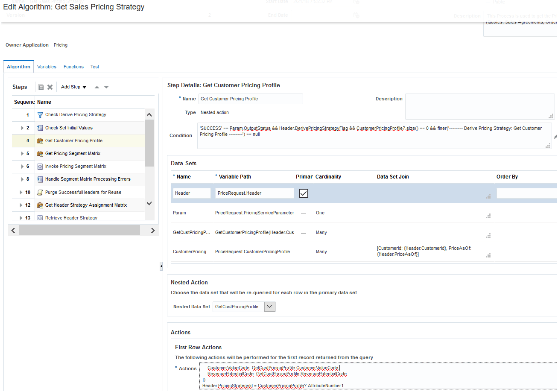558x392 pixels.
Task: Expand step 10 Purge Successful Headers
Action: pos(21,192)
